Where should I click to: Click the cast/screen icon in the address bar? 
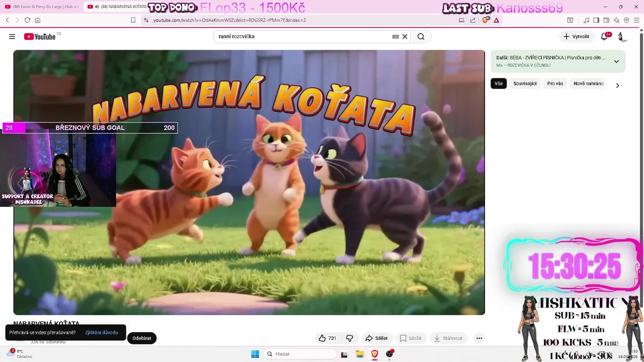click(461, 20)
